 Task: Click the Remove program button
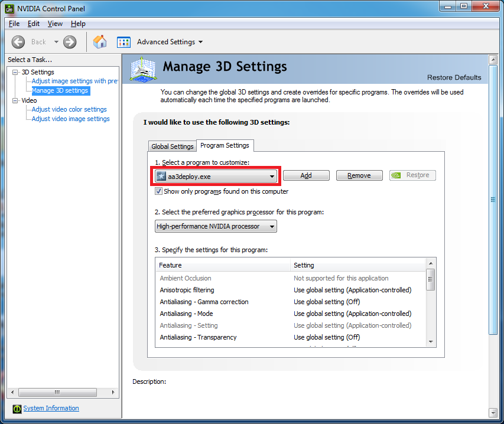[x=359, y=175]
